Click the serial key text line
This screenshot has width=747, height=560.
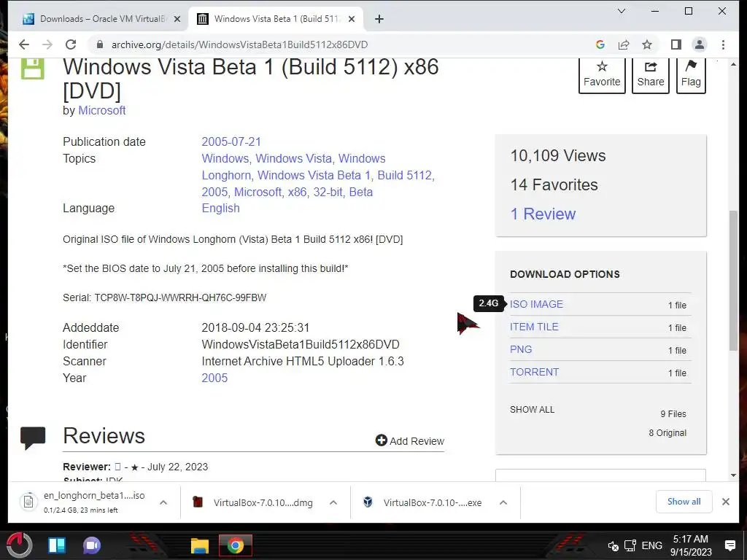[164, 297]
